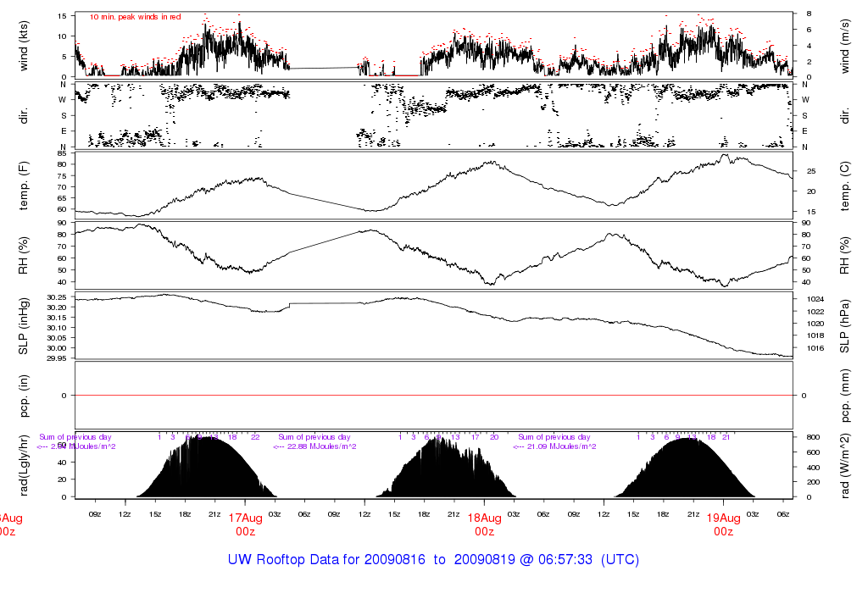
Task: Click the '800' radiation tick value
Action: click(813, 437)
